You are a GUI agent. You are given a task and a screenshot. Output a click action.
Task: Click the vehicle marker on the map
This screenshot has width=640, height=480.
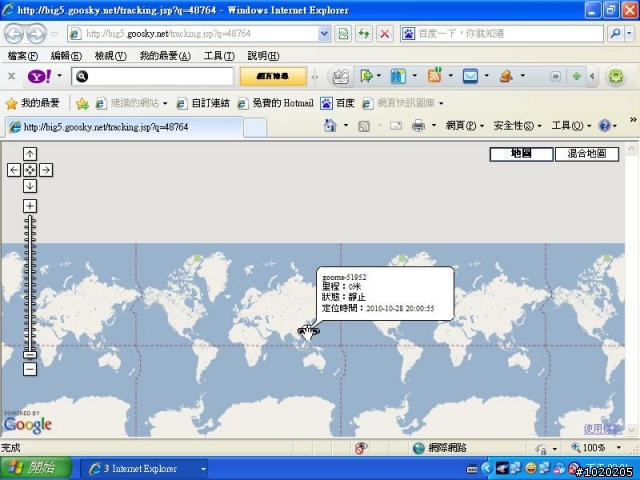pos(309,331)
